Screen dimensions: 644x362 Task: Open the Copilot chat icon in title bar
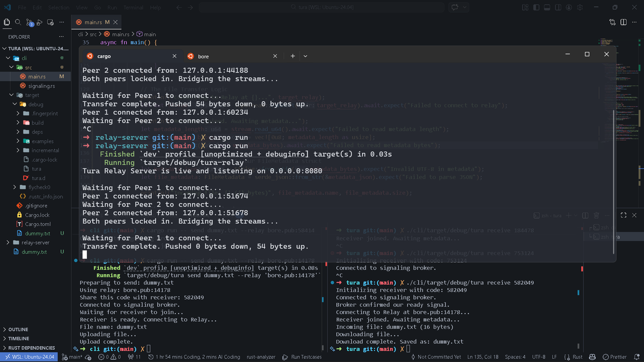click(455, 8)
